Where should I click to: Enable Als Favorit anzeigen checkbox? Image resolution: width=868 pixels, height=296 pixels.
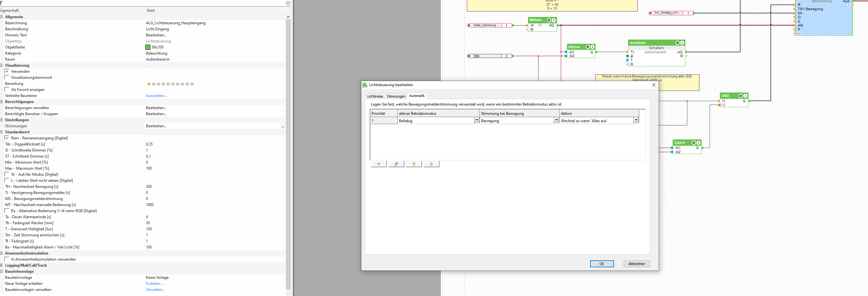click(x=7, y=90)
